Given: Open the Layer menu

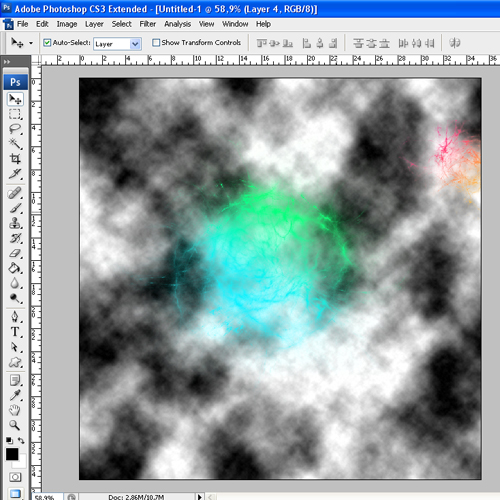Looking at the screenshot, I should coord(94,24).
